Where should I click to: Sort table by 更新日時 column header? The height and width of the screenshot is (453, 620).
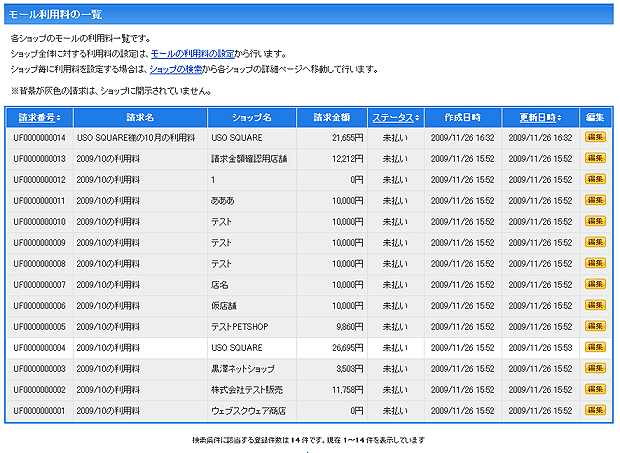pyautogui.click(x=542, y=117)
